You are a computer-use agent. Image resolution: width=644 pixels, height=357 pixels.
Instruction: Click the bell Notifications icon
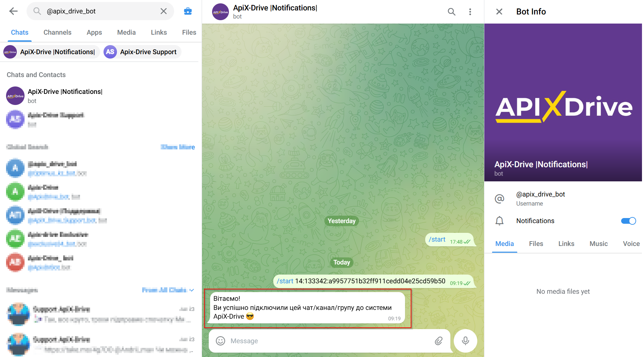tap(499, 221)
